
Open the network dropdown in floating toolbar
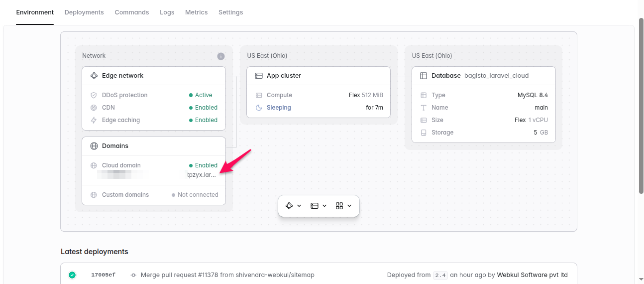[294, 206]
